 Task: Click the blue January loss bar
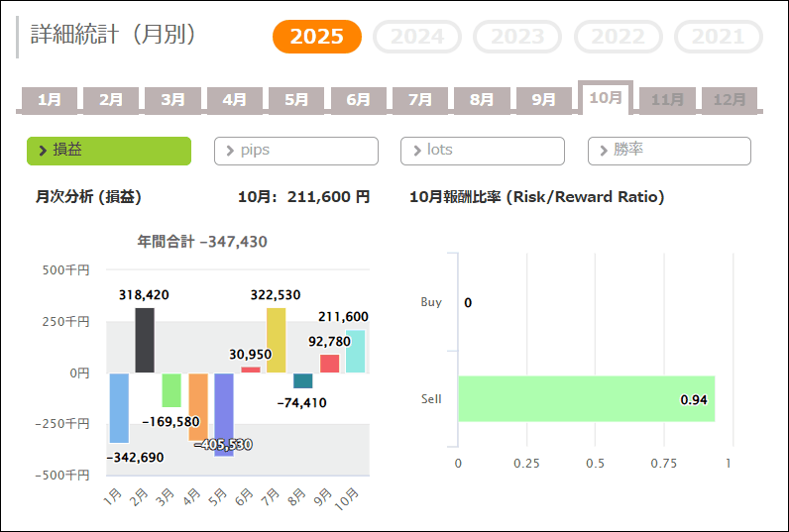coord(119,407)
